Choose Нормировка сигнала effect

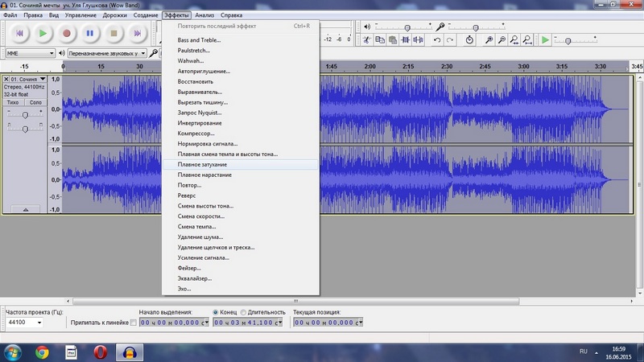[x=241, y=144]
